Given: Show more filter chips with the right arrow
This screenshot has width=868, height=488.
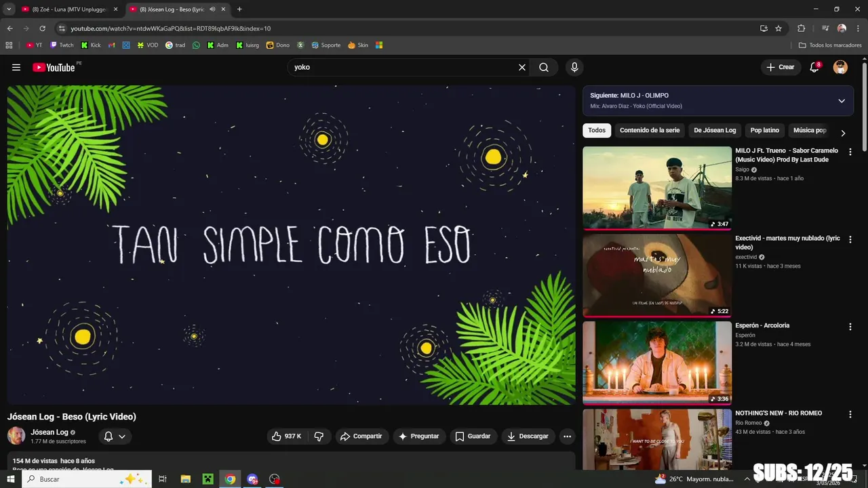Looking at the screenshot, I should coord(843,134).
